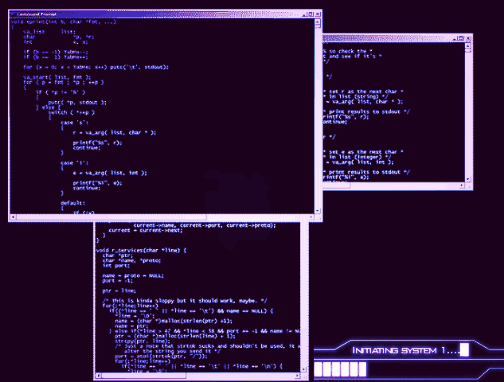Screen dimensions: 504x382
Task: Minimize the Command Prompt window
Action: coord(304,14)
